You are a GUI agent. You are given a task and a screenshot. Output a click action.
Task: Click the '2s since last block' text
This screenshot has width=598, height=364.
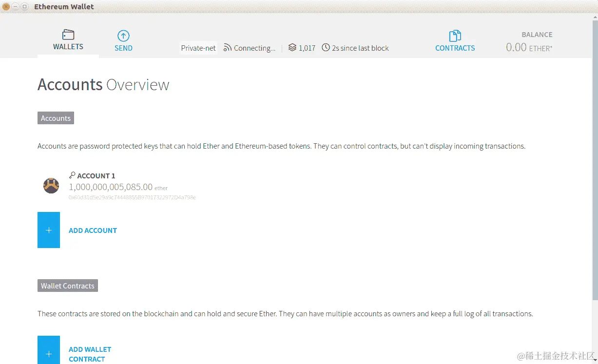(x=360, y=48)
